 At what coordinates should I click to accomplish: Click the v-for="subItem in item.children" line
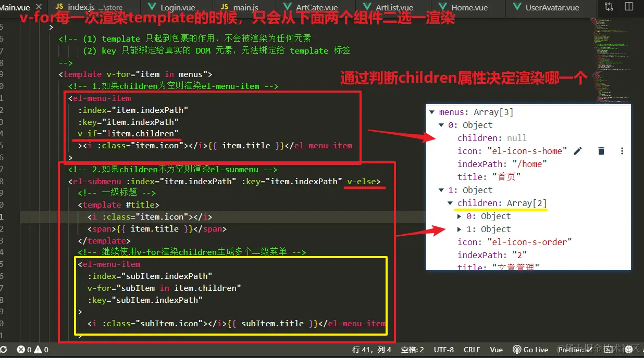(164, 288)
